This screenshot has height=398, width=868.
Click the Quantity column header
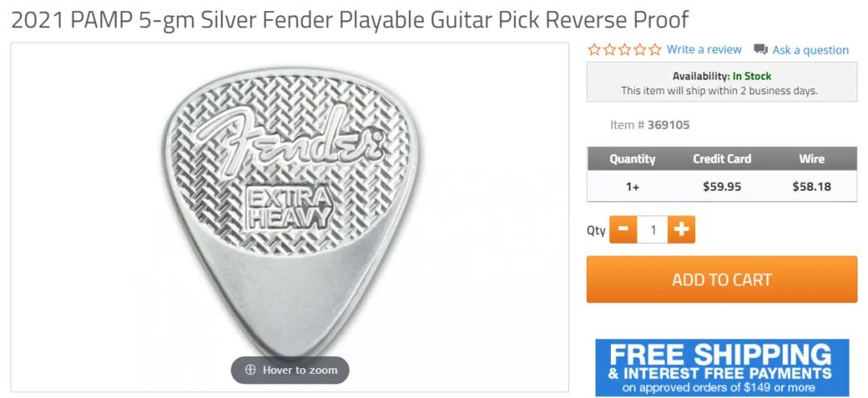tap(633, 159)
